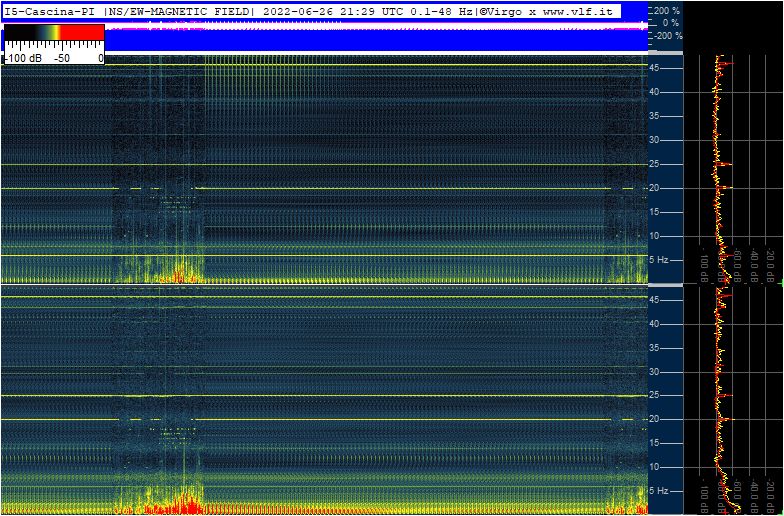Click the 25 Hz tick on upper spectrogram
The height and width of the screenshot is (516, 784).
click(654, 164)
